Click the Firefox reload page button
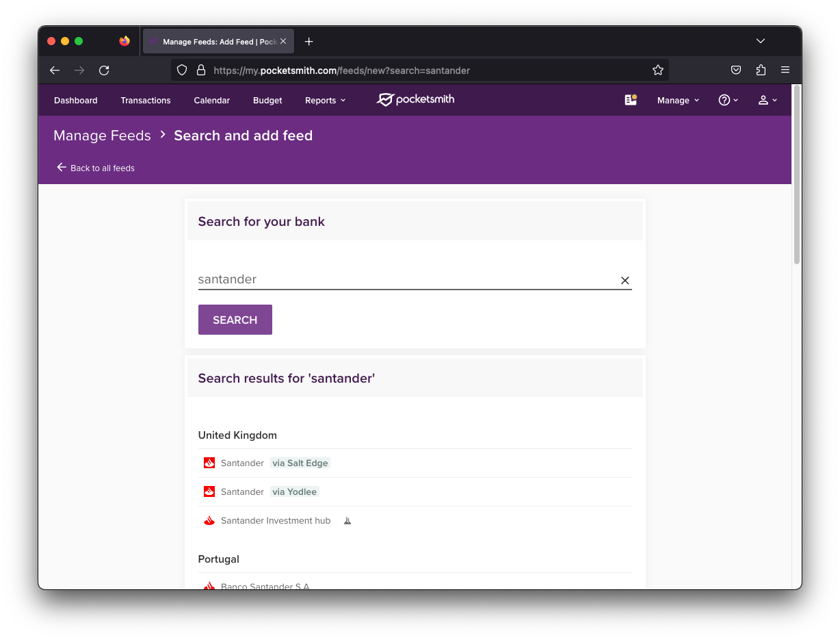The image size is (840, 640). pos(104,71)
